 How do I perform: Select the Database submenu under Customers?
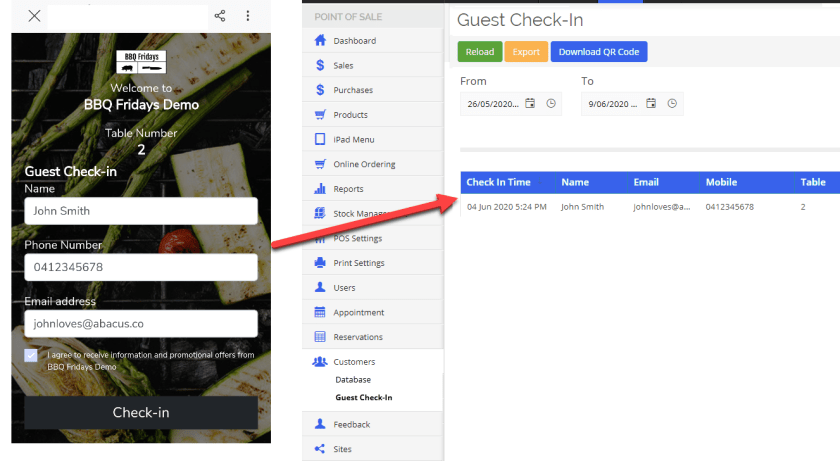tap(353, 380)
